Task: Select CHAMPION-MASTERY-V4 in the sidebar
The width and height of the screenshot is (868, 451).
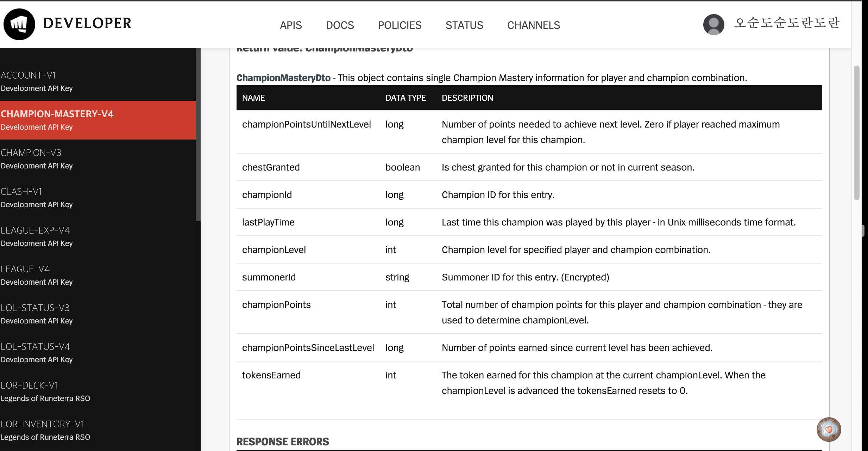Action: [57, 114]
